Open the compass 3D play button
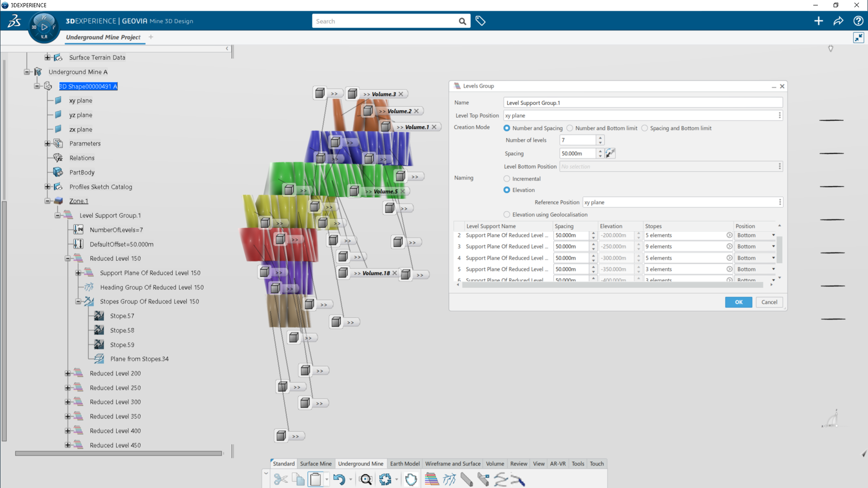This screenshot has width=868, height=488. click(x=44, y=27)
